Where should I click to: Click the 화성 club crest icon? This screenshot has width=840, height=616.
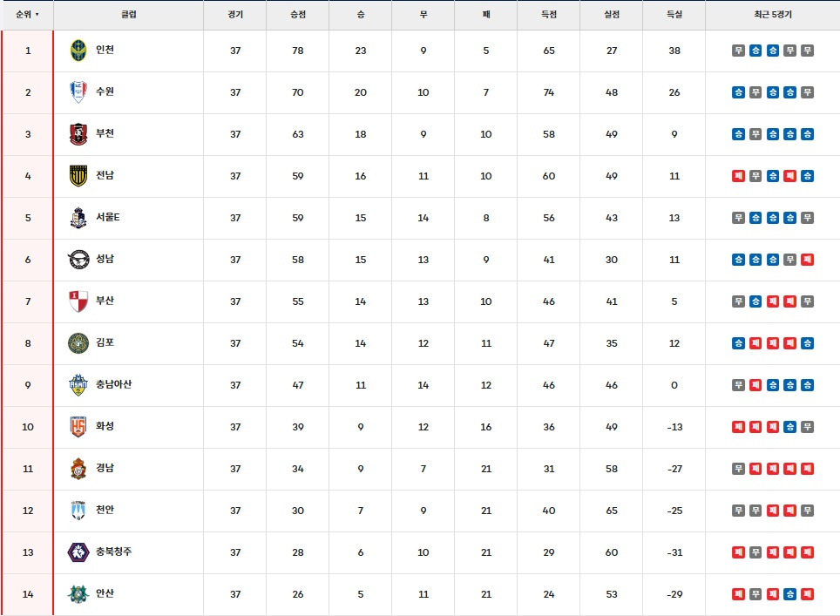click(78, 427)
